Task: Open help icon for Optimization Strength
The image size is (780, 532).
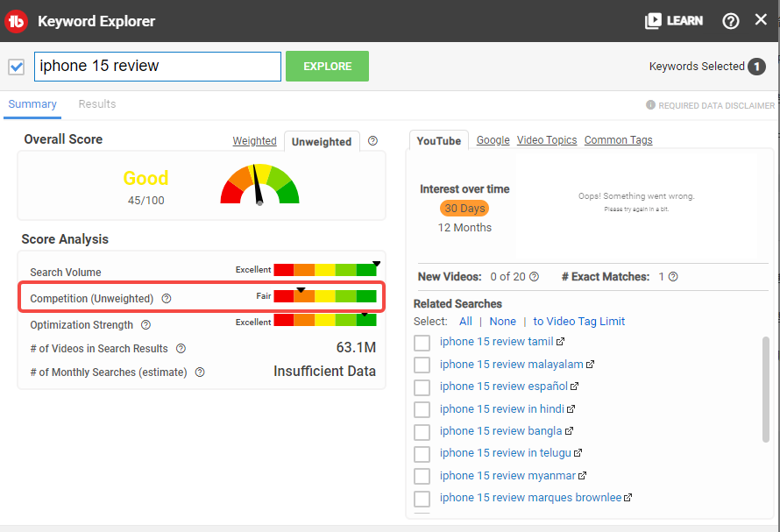Action: [x=145, y=325]
